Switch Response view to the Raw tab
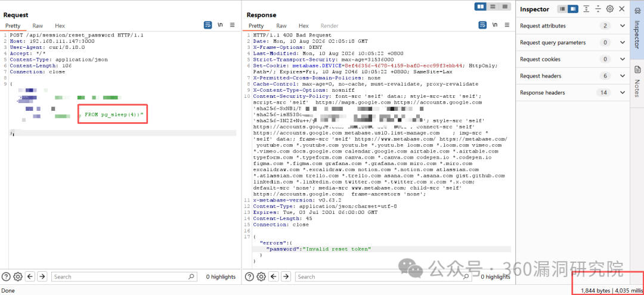This screenshot has width=644, height=295. tap(281, 26)
